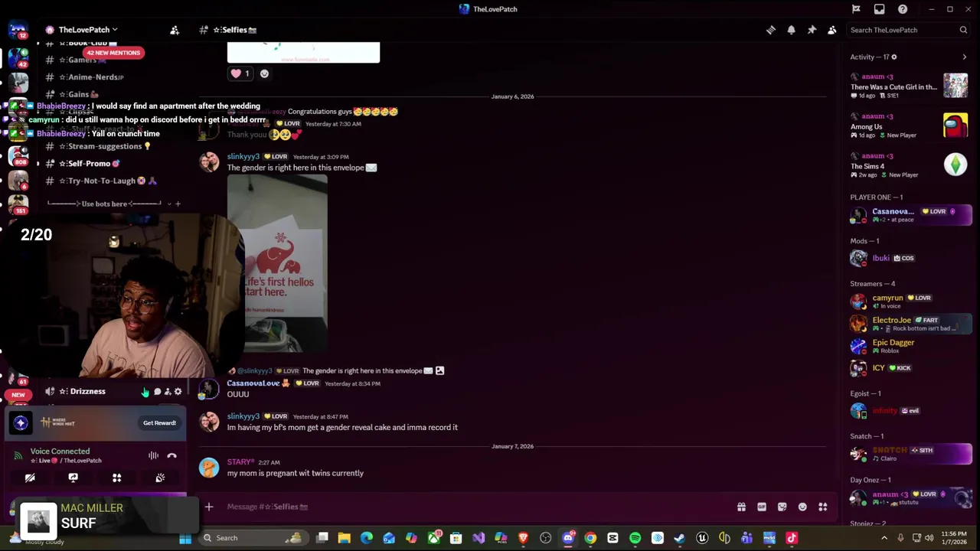Open slinkyyy3 profile from 3:09 PM message
This screenshot has height=551, width=980.
click(243, 156)
